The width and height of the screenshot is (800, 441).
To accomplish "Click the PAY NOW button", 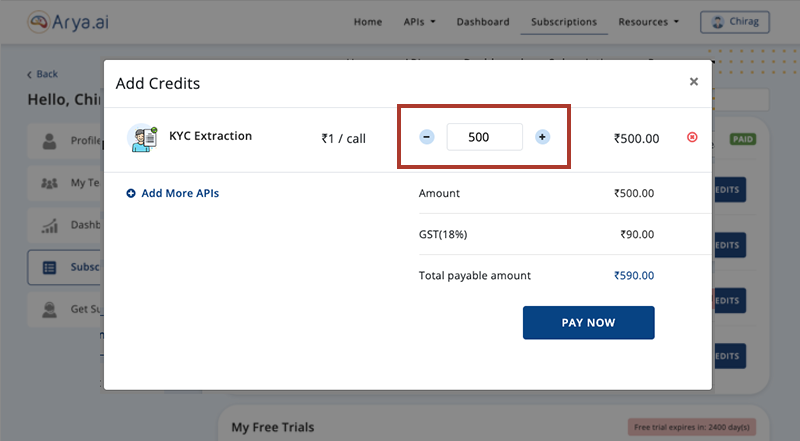I will [x=588, y=323].
